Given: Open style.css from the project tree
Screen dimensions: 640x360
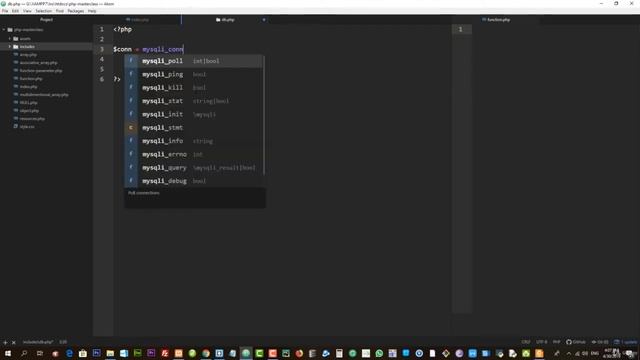Looking at the screenshot, I should [x=27, y=127].
